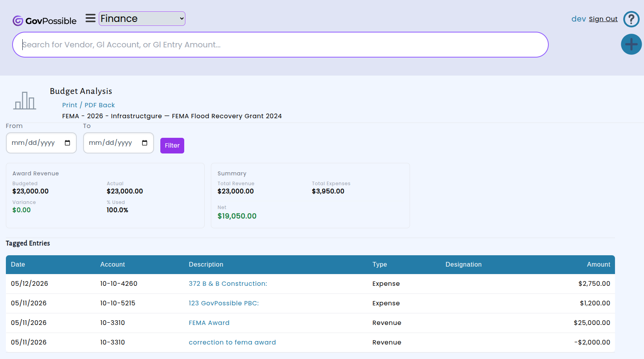Click the purple Filter button
This screenshot has height=359, width=644.
[x=172, y=146]
